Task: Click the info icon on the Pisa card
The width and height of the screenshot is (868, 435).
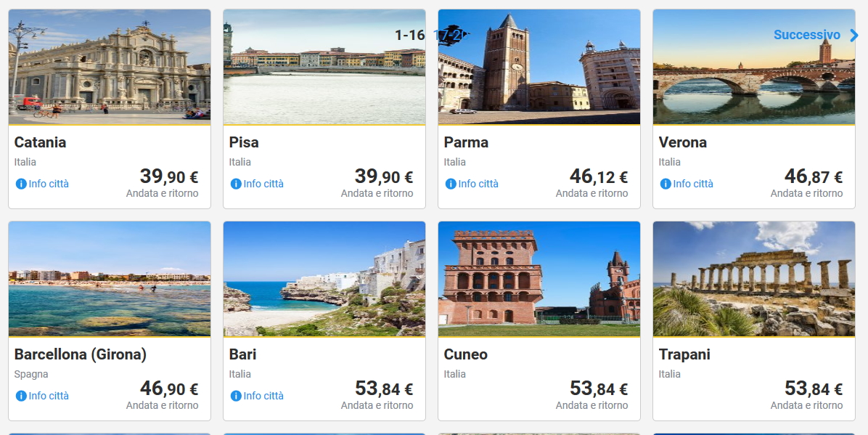Action: tap(236, 184)
